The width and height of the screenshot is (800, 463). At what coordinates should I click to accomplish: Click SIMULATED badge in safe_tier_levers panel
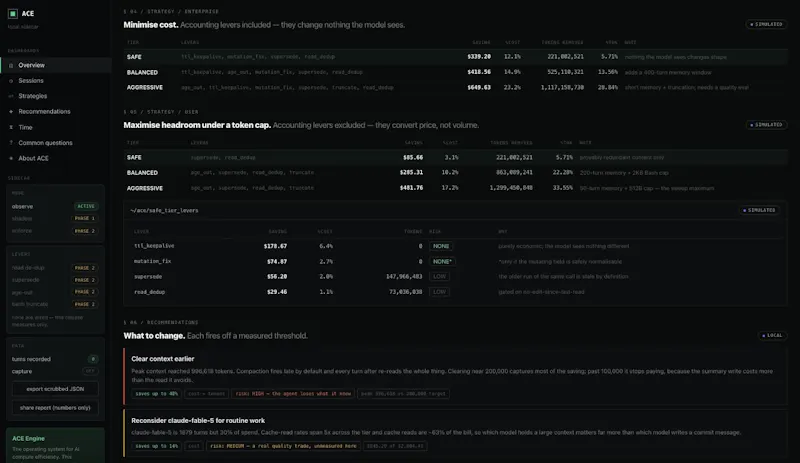pos(760,210)
